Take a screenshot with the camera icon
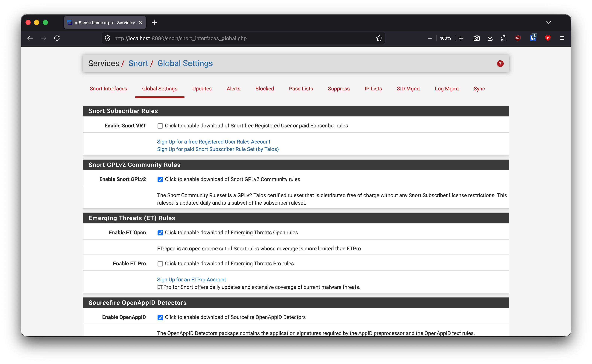The image size is (592, 364). 477,38
